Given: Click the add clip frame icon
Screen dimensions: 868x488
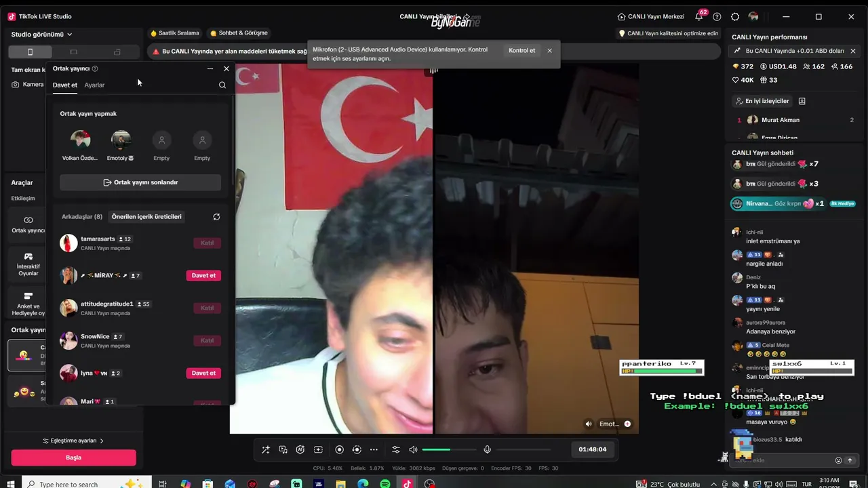Looking at the screenshot, I should (x=319, y=449).
